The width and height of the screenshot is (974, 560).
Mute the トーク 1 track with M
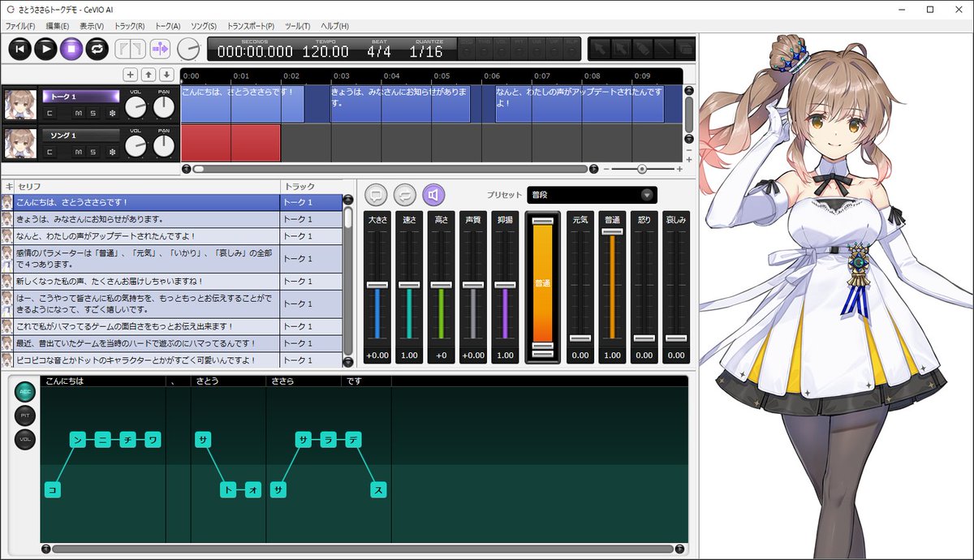(x=78, y=114)
